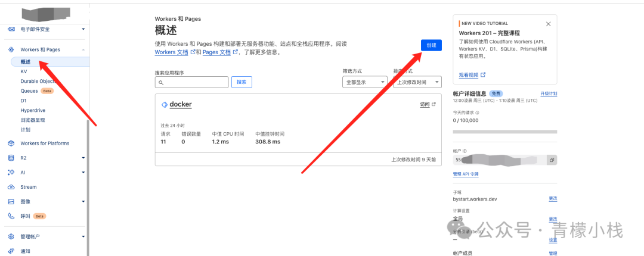The height and width of the screenshot is (256, 644).
Task: Select 概述 in the sidebar
Action: click(50, 61)
